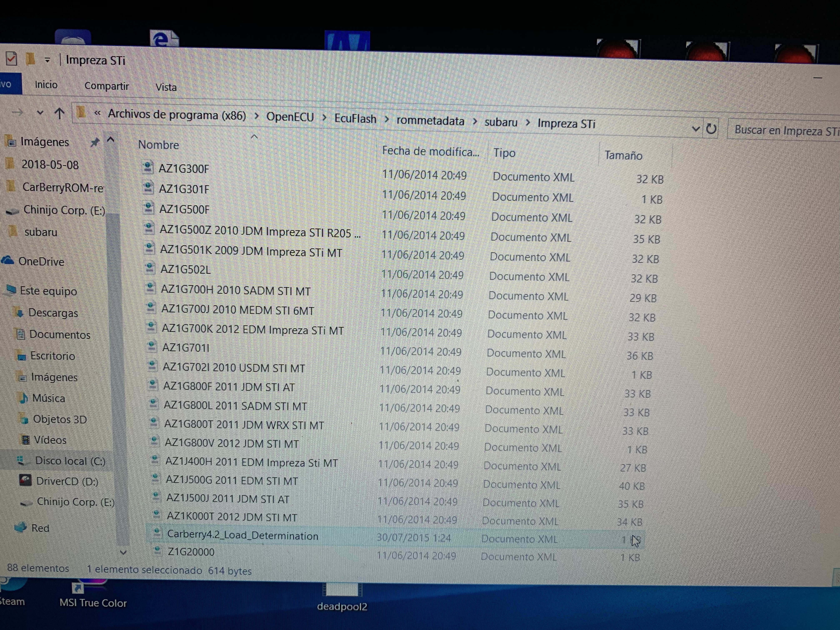Click the refresh icon beside the address bar
This screenshot has width=840, height=630.
coord(711,129)
